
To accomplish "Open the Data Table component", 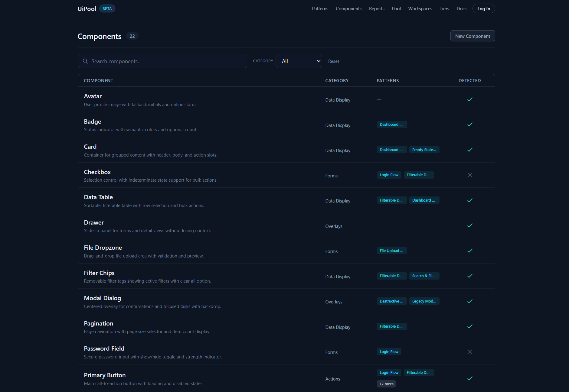I will pos(98,197).
